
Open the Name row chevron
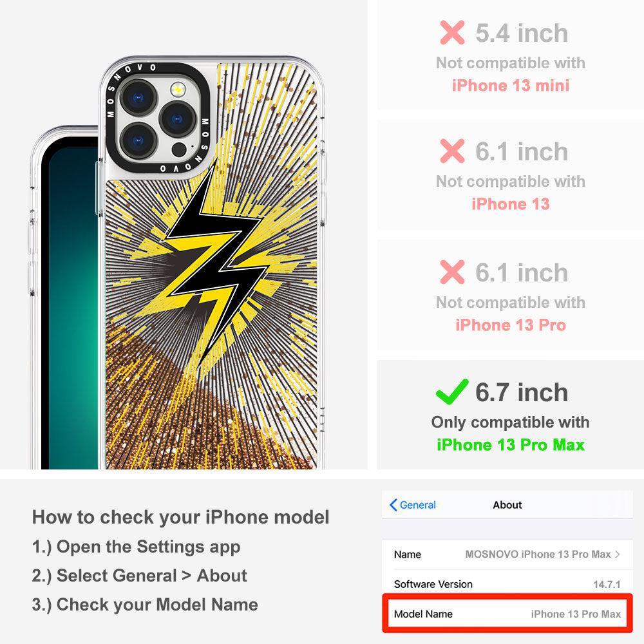coord(618,554)
